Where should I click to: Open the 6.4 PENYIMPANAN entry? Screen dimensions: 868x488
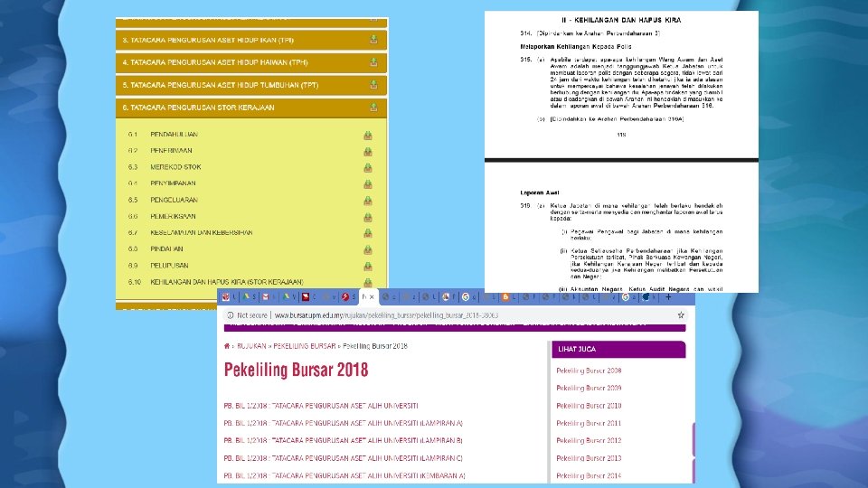click(x=173, y=183)
